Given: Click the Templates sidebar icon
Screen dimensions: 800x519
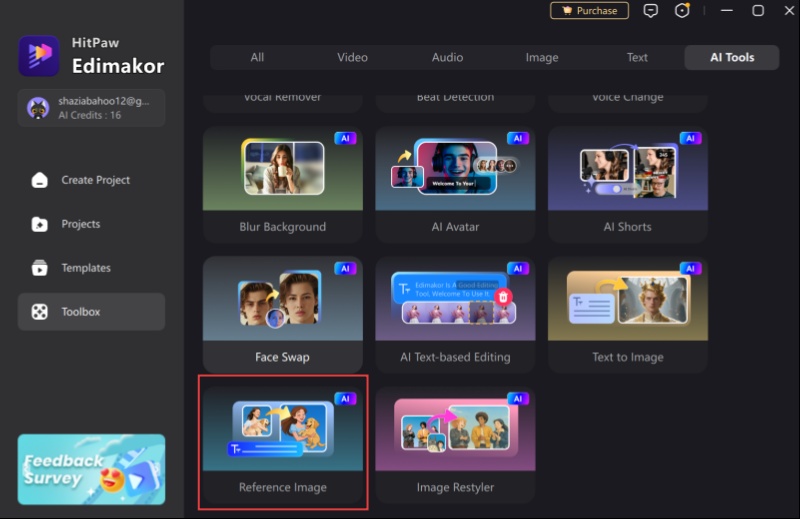Looking at the screenshot, I should [39, 268].
